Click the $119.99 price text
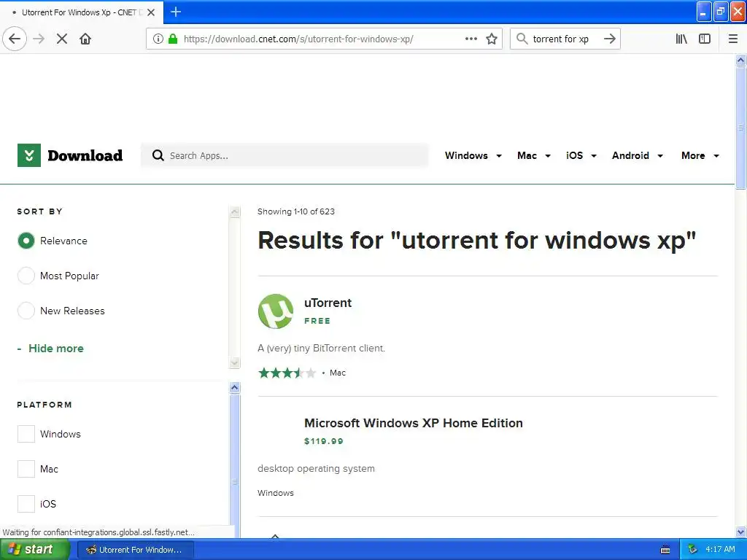Screen dimensions: 747x560 point(323,441)
